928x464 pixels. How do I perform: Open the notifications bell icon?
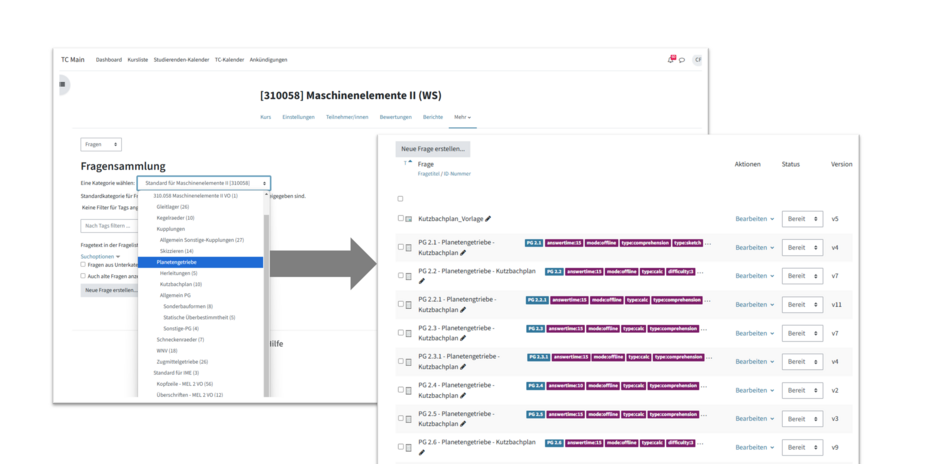pyautogui.click(x=671, y=60)
